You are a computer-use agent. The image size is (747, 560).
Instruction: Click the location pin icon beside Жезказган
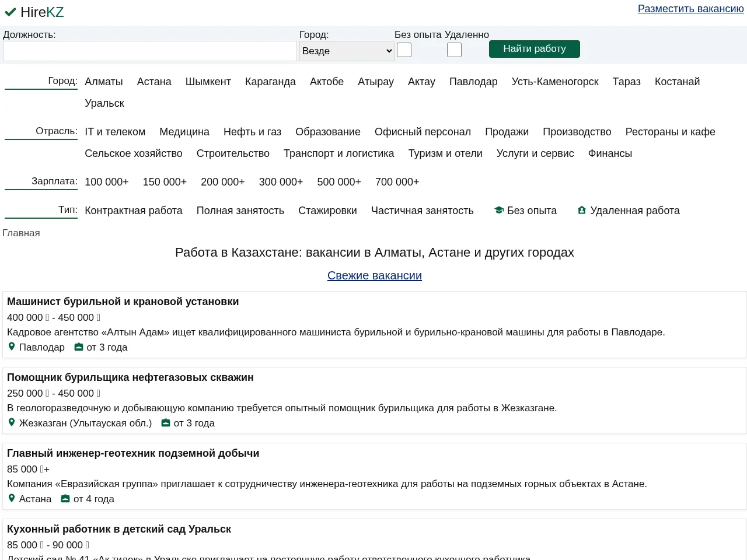12,422
